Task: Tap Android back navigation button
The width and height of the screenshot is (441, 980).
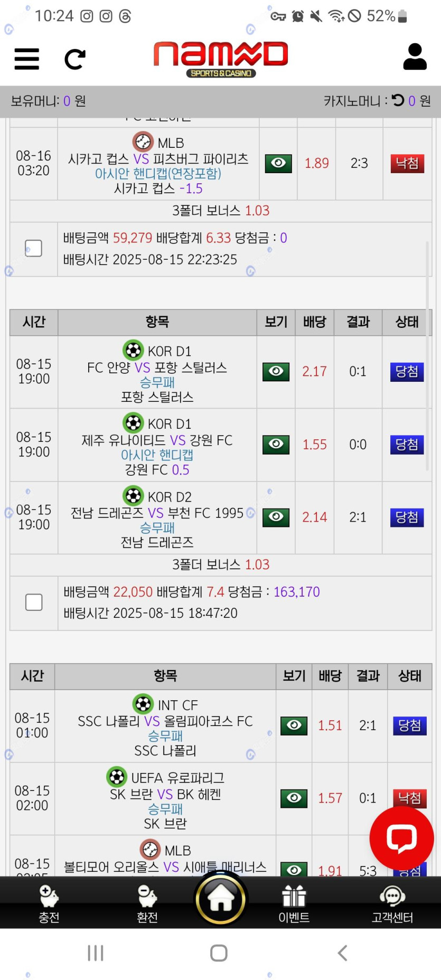Action: (342, 953)
